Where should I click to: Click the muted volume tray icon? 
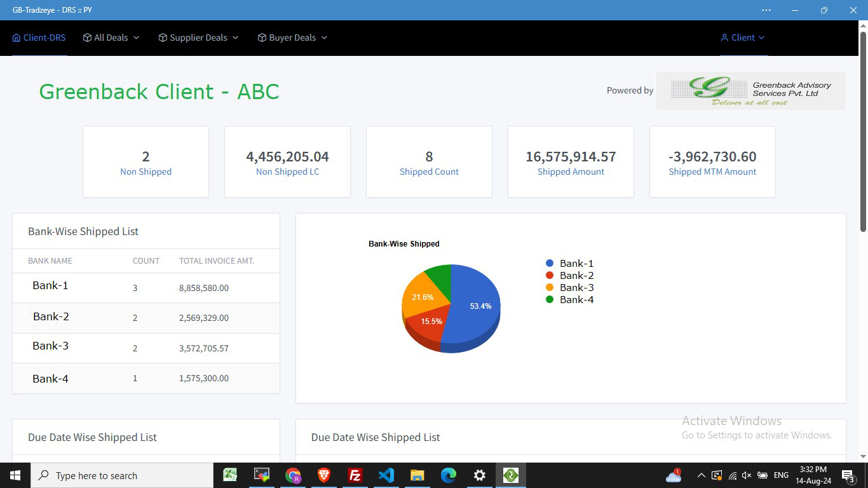pos(747,475)
